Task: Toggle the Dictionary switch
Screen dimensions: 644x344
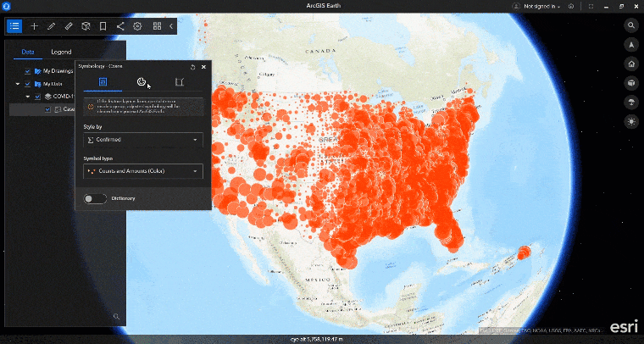Action: 95,198
